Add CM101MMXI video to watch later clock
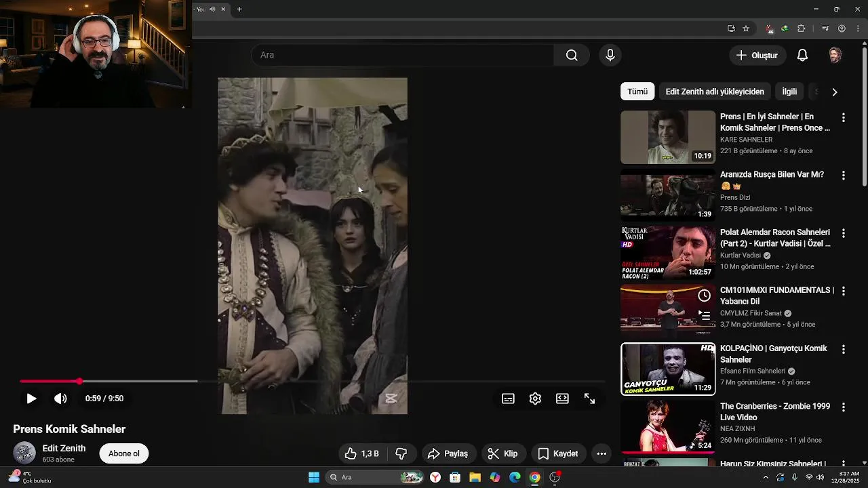The image size is (868, 488). coord(705,296)
